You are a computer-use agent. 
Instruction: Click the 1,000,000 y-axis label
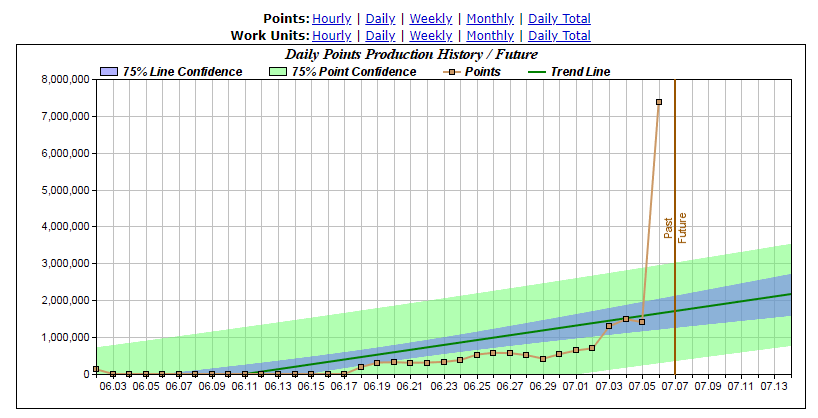pos(65,337)
